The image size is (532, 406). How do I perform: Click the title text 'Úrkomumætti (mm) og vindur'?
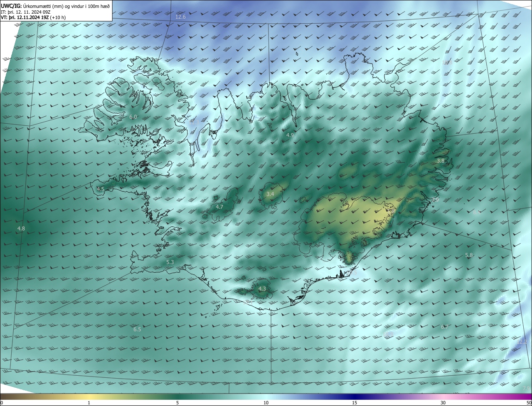point(54,5)
